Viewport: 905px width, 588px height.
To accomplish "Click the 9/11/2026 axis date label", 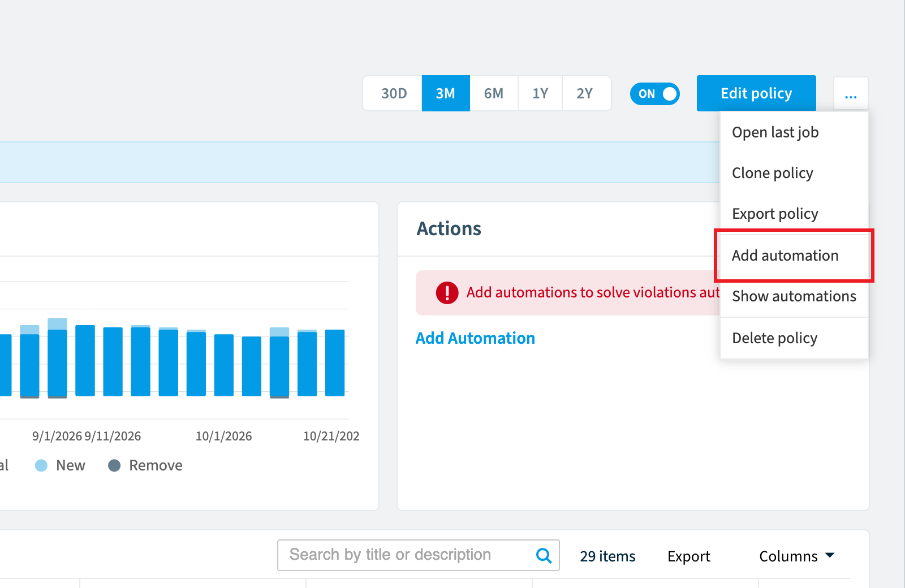I will pos(113,436).
